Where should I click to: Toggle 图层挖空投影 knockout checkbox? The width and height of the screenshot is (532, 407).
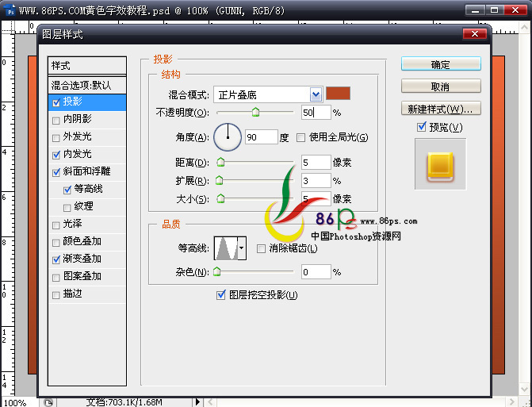click(221, 294)
